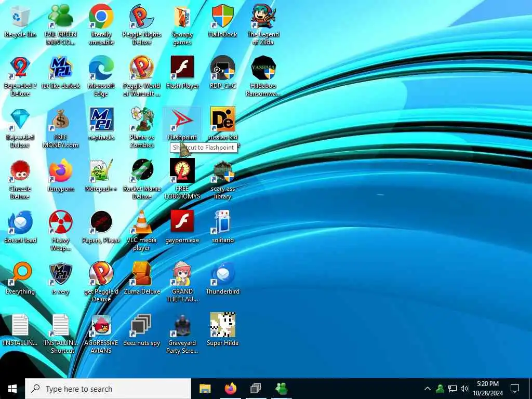Select the Hildaboo Ransomware icon
This screenshot has width=532, height=399.
(x=263, y=77)
